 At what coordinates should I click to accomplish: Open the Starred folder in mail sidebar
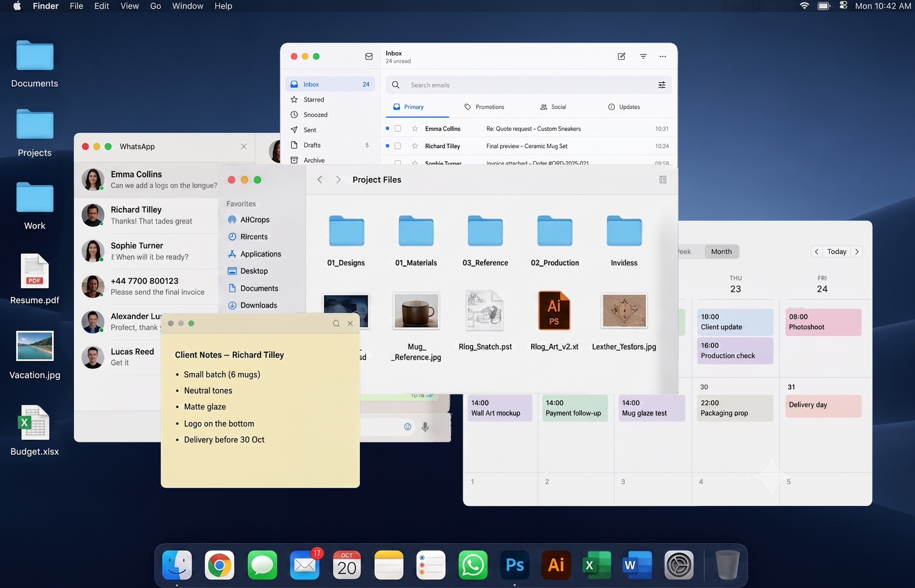[x=330, y=100]
